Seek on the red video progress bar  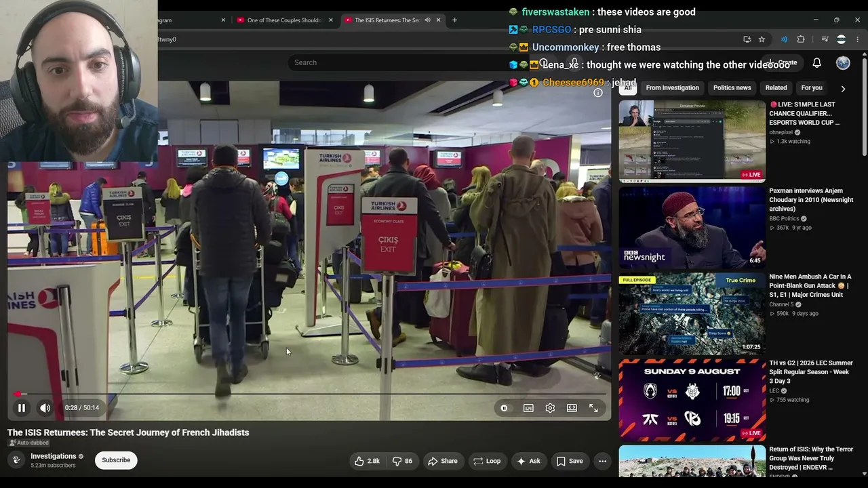coord(309,394)
